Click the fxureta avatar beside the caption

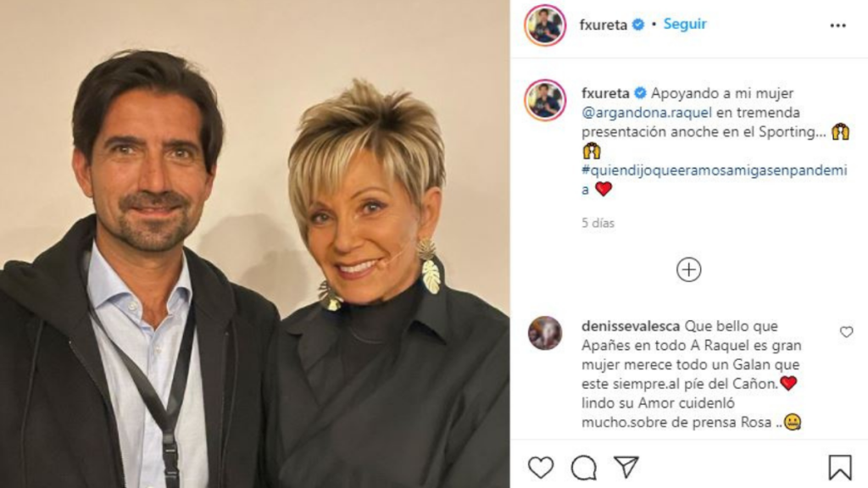click(545, 100)
